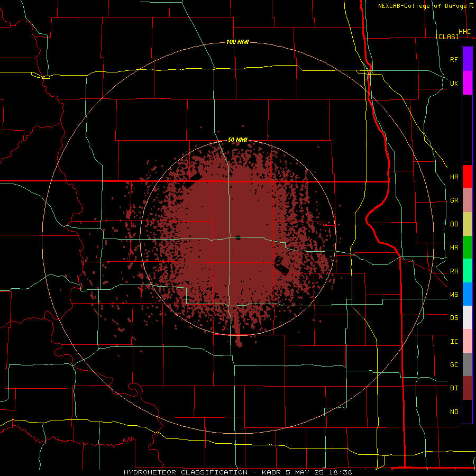Click the 'ND' legend label
Screen dimensions: 476x476
pyautogui.click(x=454, y=412)
